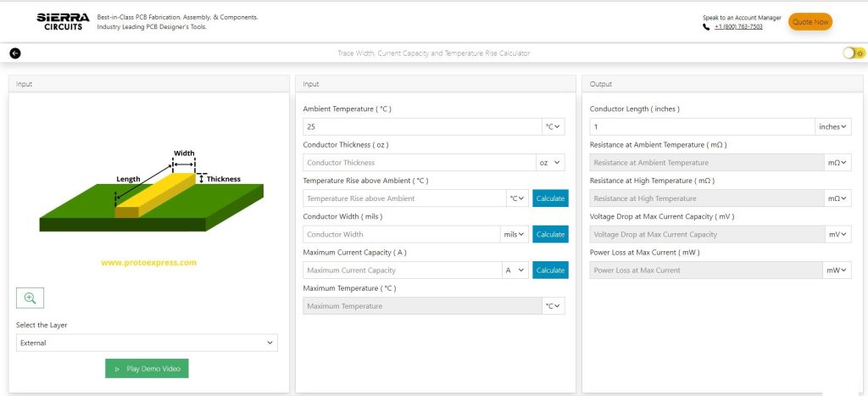The image size is (868, 396).
Task: Click 'Speak to an Account Manager' text
Action: pos(742,18)
